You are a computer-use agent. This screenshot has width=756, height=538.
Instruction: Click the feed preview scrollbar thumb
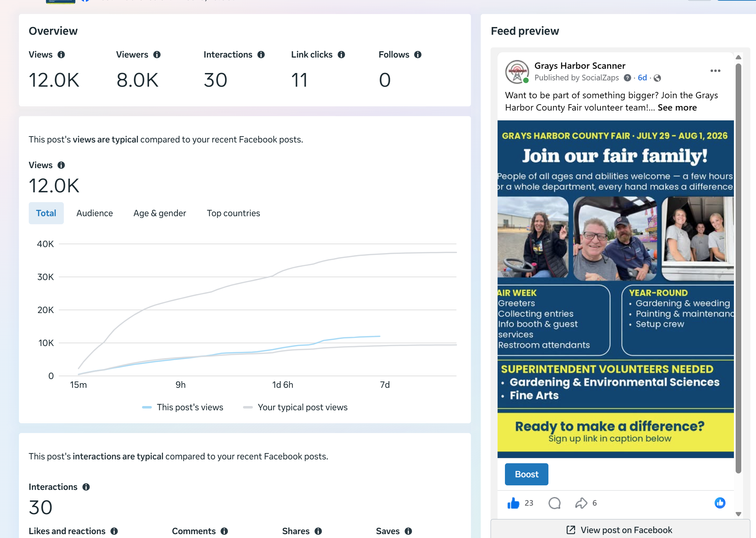pyautogui.click(x=738, y=268)
